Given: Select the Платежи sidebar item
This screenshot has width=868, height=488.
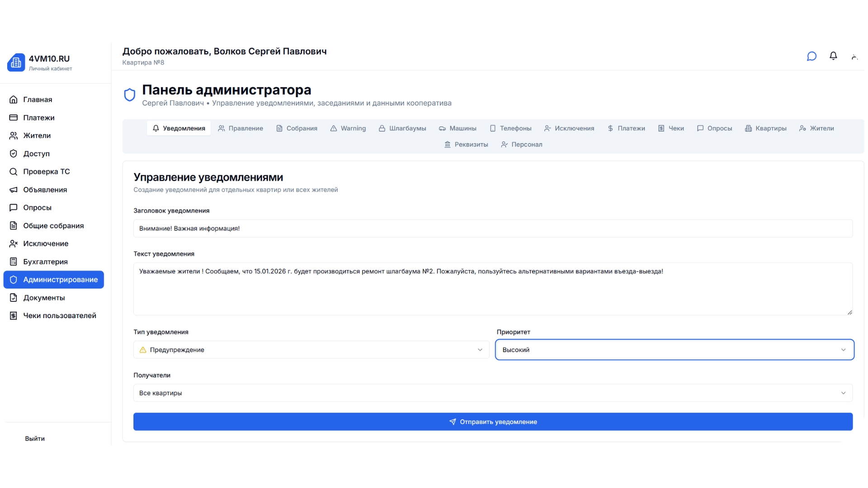Looking at the screenshot, I should pos(38,117).
